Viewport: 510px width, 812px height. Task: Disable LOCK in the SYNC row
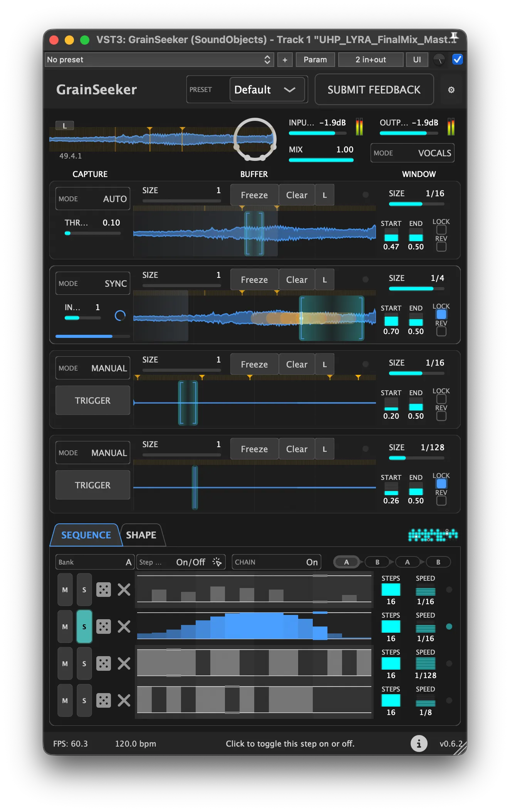point(441,314)
